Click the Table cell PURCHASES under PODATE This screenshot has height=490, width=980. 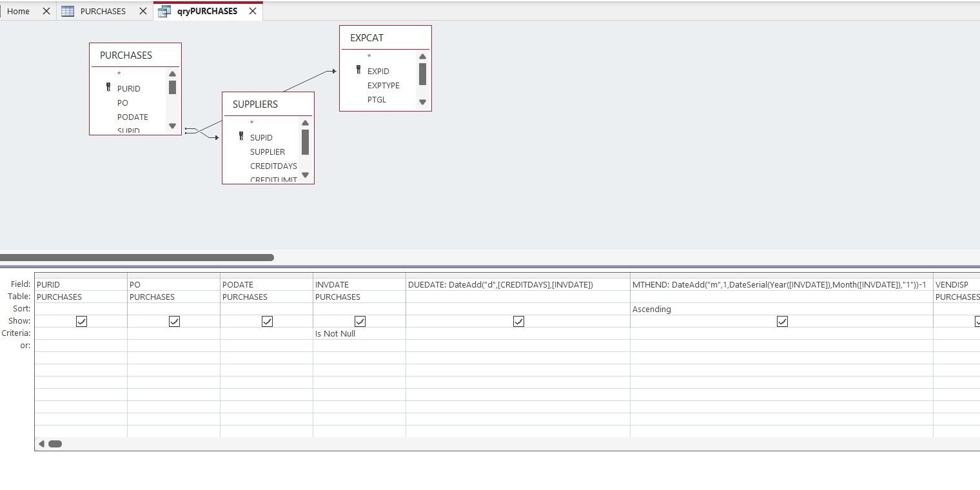click(267, 297)
